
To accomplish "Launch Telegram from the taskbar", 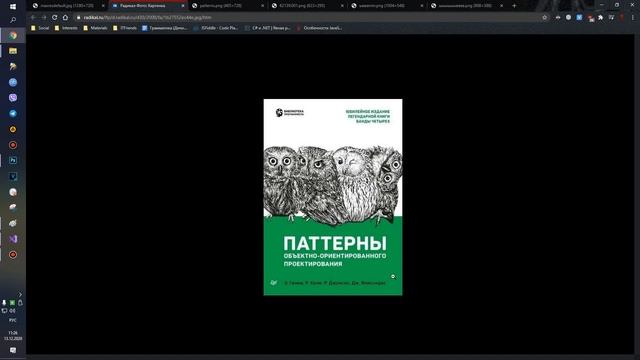I will click(13, 114).
